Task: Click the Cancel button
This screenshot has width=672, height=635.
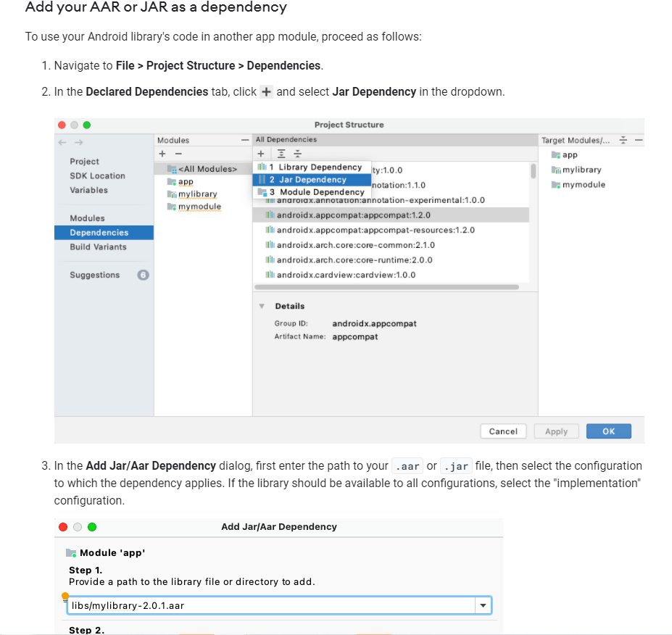Action: click(x=503, y=431)
